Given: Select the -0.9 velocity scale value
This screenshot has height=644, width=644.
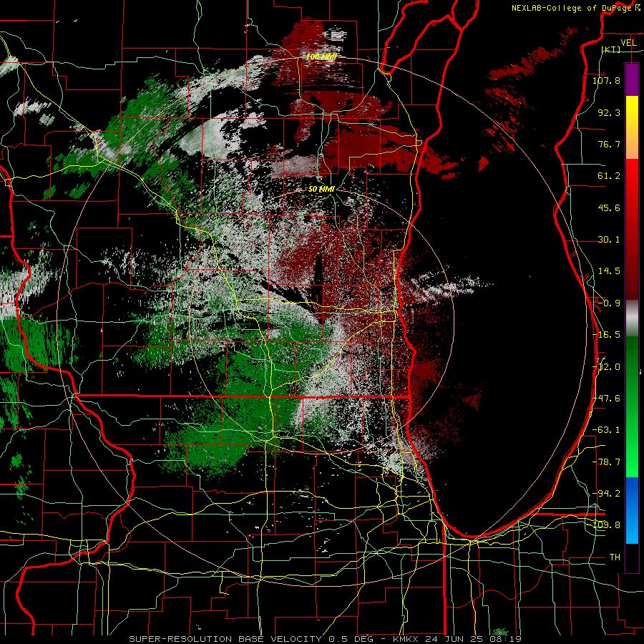Looking at the screenshot, I should [609, 303].
